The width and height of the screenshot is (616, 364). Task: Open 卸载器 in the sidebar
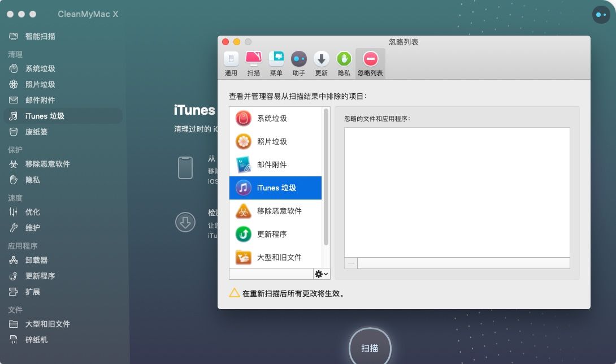coord(63,260)
